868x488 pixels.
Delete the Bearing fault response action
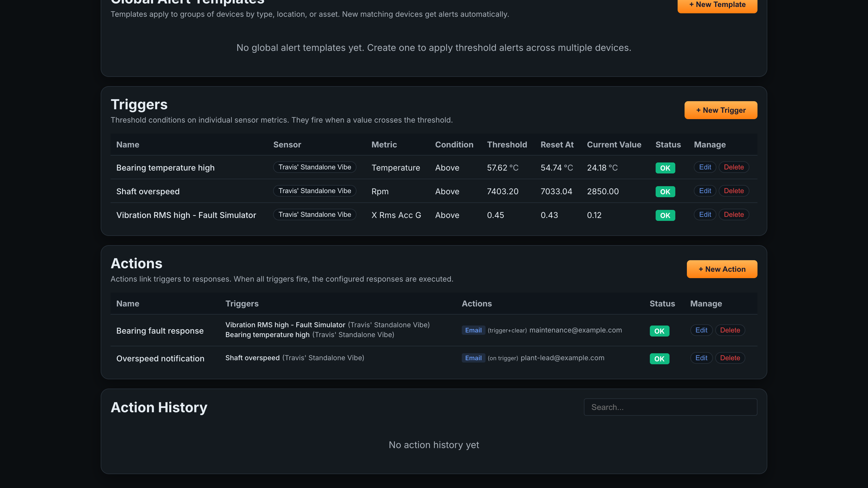(730, 330)
